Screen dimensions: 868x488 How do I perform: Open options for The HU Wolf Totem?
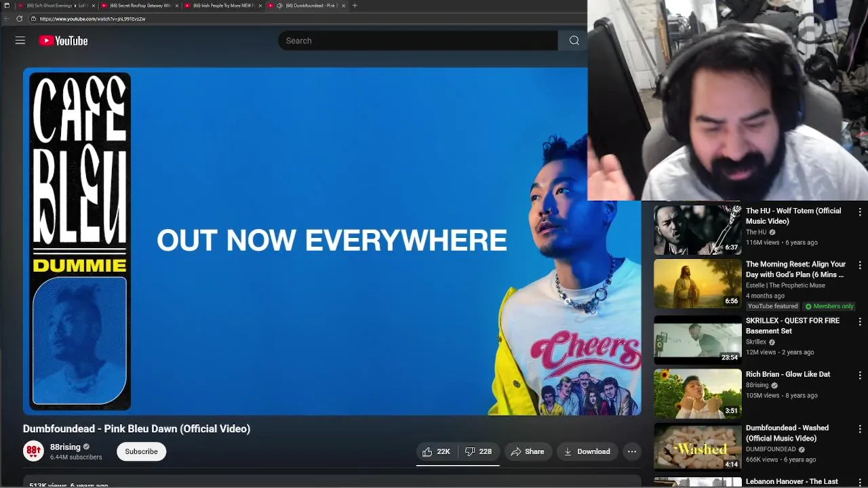(x=860, y=212)
